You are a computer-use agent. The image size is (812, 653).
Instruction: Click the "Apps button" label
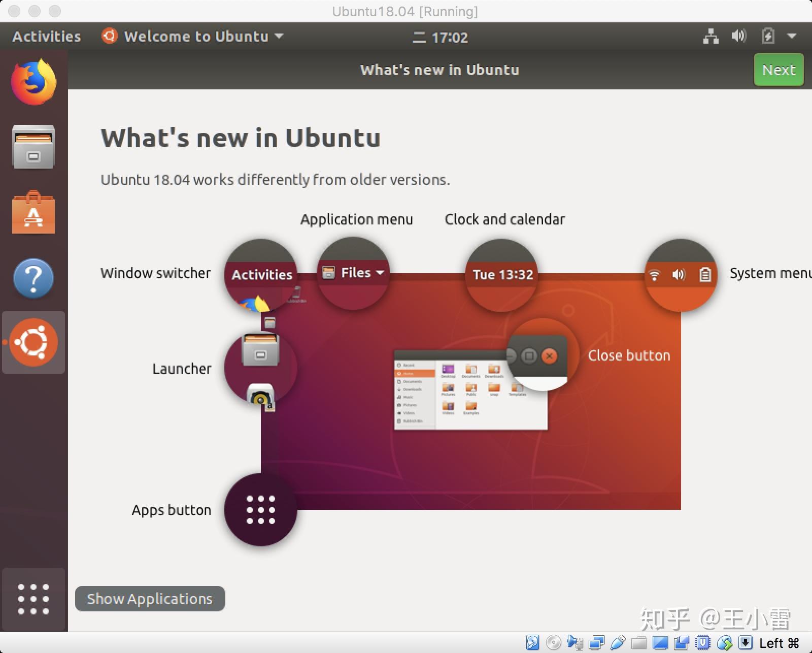click(172, 510)
